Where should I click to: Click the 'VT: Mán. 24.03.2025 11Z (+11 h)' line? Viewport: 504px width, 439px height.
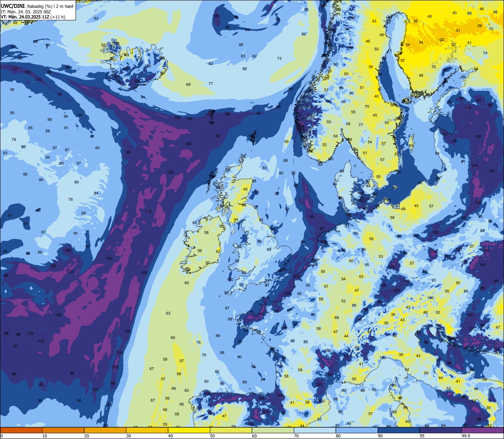(x=33, y=17)
